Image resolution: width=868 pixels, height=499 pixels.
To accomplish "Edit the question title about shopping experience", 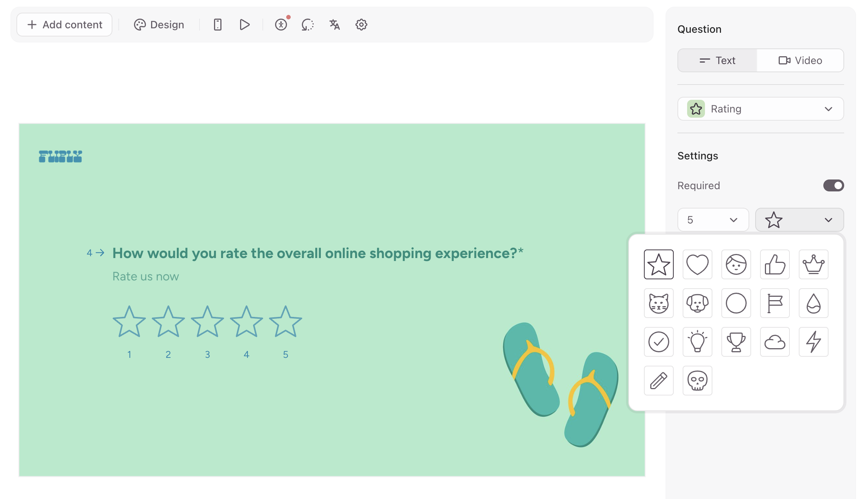I will coord(318,253).
